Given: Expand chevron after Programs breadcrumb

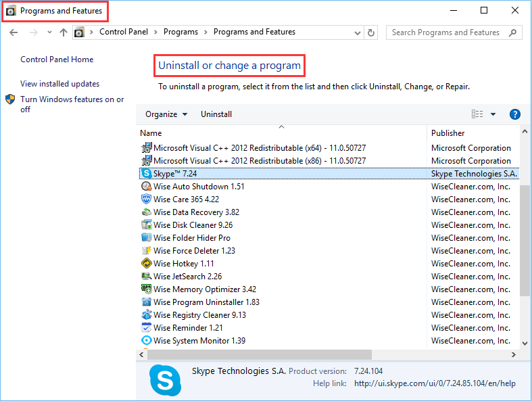Looking at the screenshot, I should pyautogui.click(x=205, y=32).
